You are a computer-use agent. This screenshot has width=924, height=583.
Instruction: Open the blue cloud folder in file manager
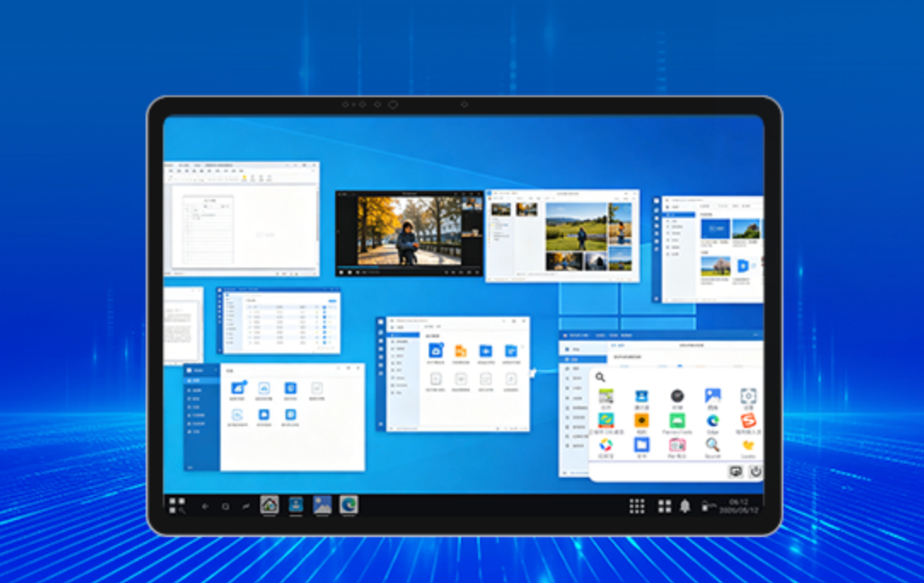tap(436, 351)
